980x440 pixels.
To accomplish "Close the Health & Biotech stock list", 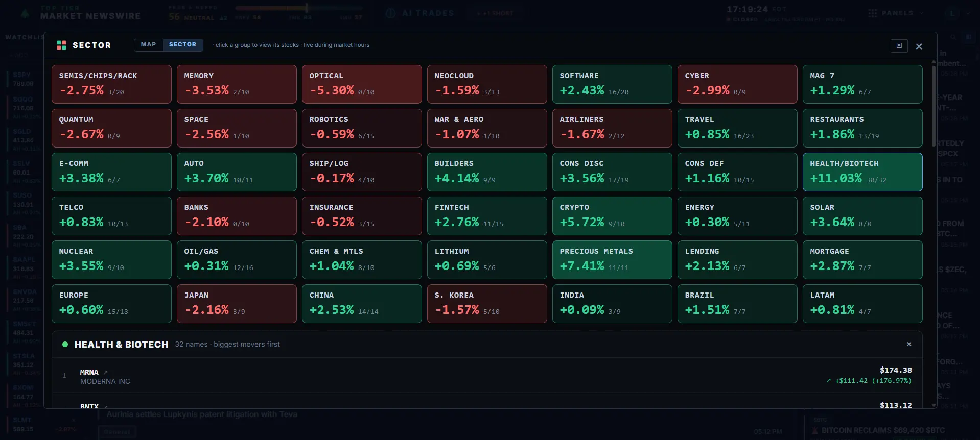I will coord(909,344).
